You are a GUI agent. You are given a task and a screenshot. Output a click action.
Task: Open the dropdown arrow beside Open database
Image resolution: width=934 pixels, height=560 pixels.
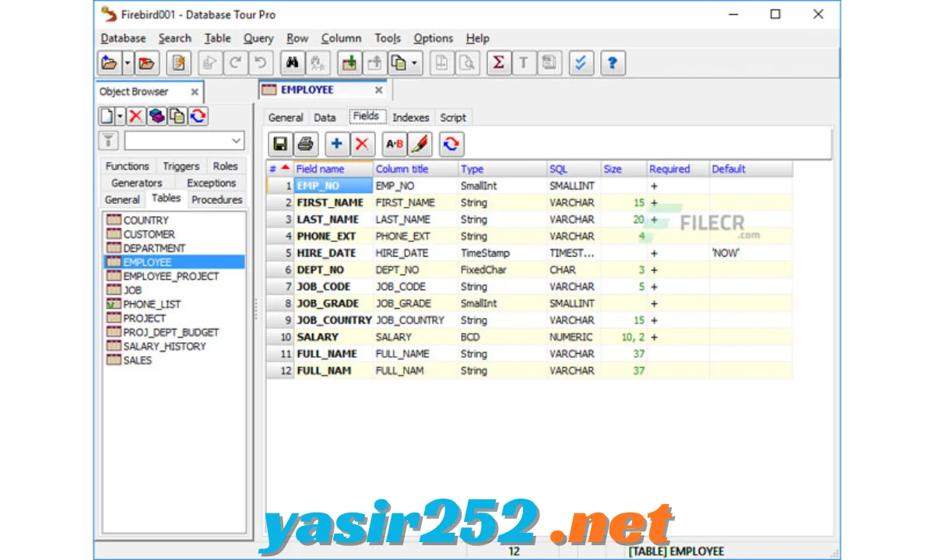click(x=127, y=63)
